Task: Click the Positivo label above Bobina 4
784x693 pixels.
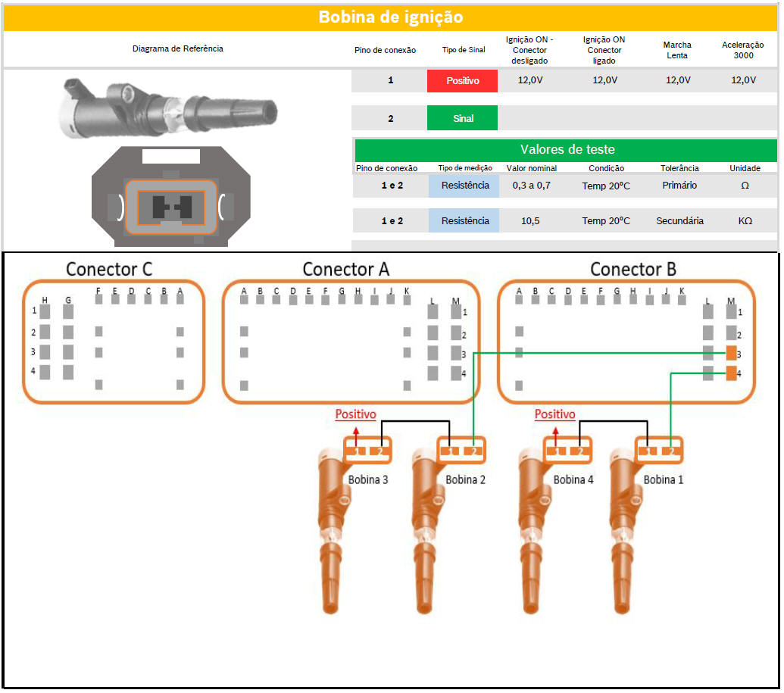Action: 554,414
